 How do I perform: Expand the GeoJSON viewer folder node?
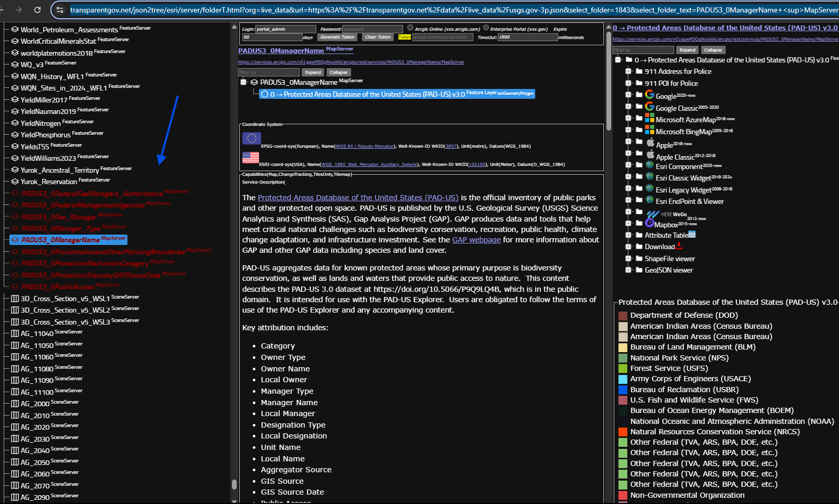628,270
